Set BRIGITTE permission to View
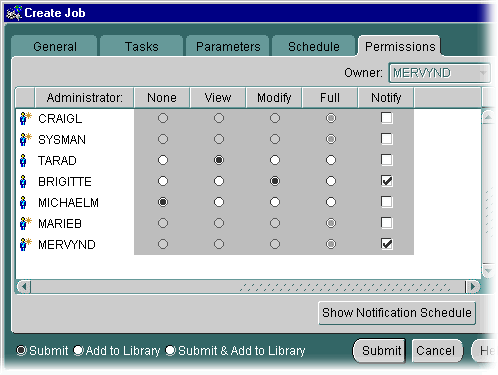Viewport: 498px width, 375px height. click(x=219, y=181)
